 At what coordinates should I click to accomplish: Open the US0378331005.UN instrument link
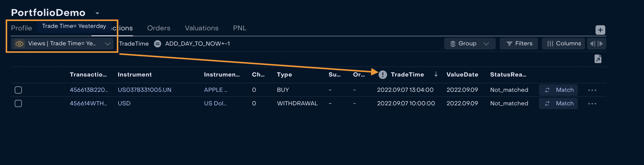click(144, 90)
